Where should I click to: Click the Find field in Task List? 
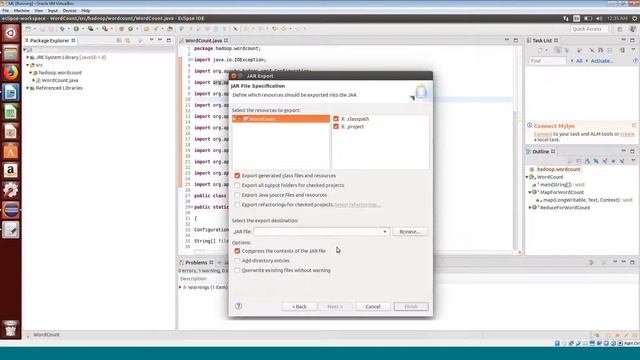tap(547, 61)
